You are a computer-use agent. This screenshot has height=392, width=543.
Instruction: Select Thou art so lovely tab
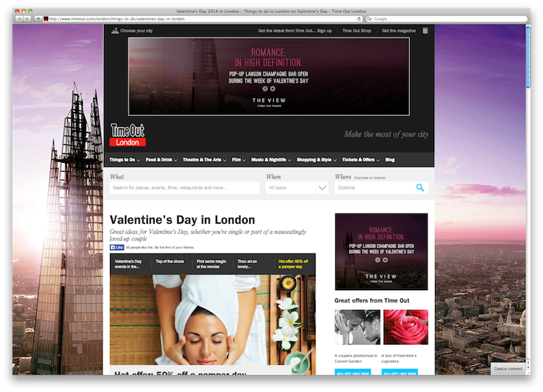(247, 264)
